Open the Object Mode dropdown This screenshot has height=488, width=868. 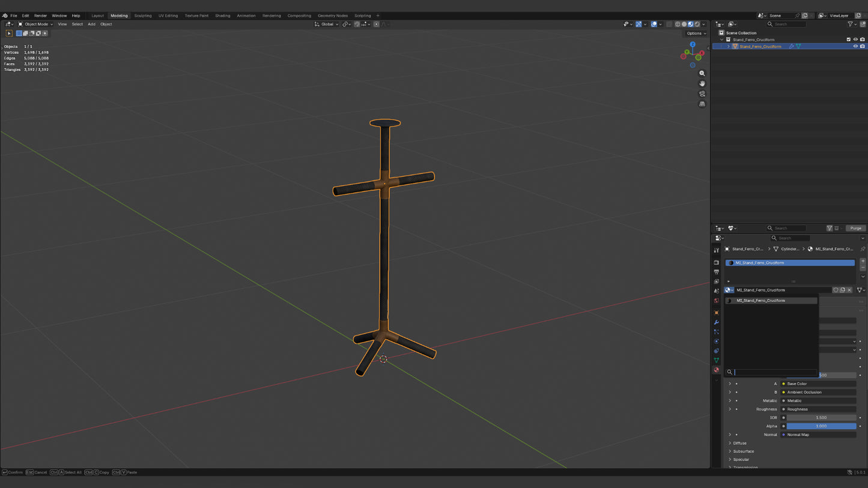point(35,24)
